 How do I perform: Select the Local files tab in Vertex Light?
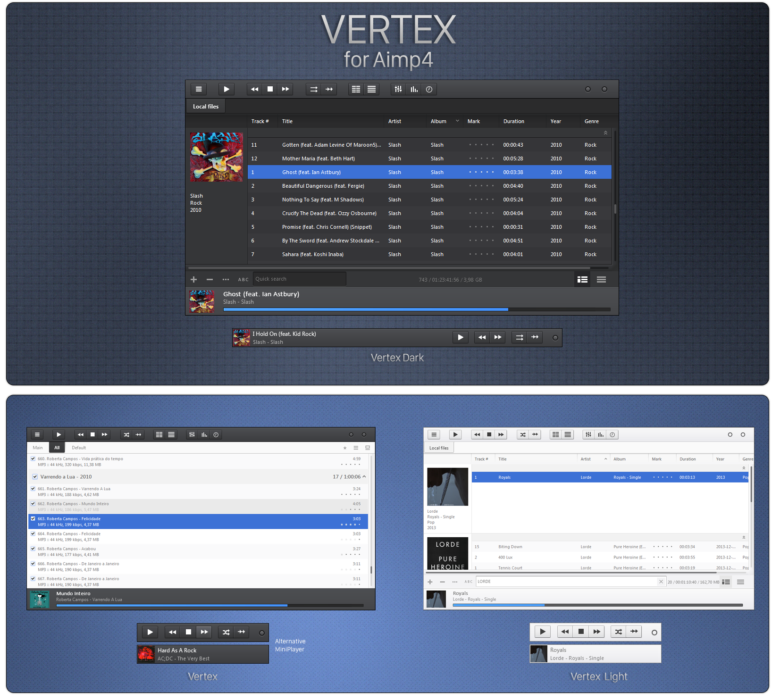coord(439,448)
